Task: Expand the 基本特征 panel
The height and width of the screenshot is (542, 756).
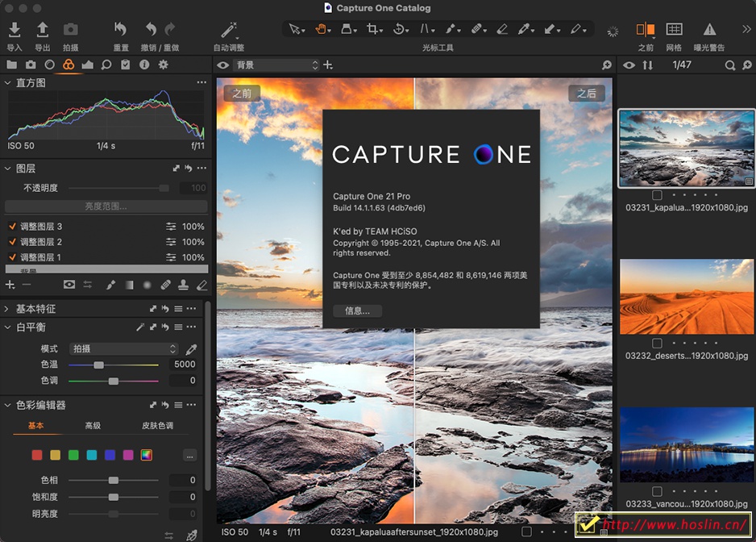Action: click(7, 309)
